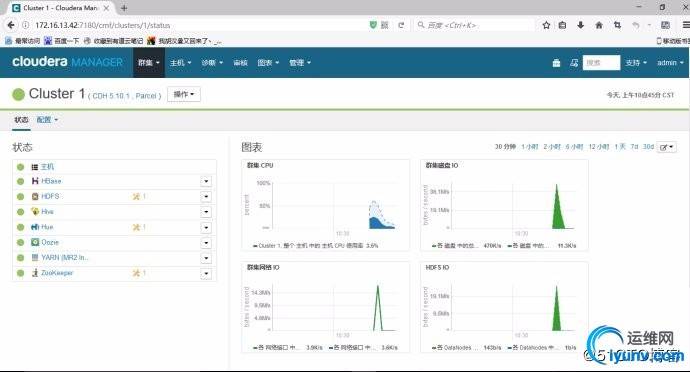Open chart edit options dropdown

666,147
